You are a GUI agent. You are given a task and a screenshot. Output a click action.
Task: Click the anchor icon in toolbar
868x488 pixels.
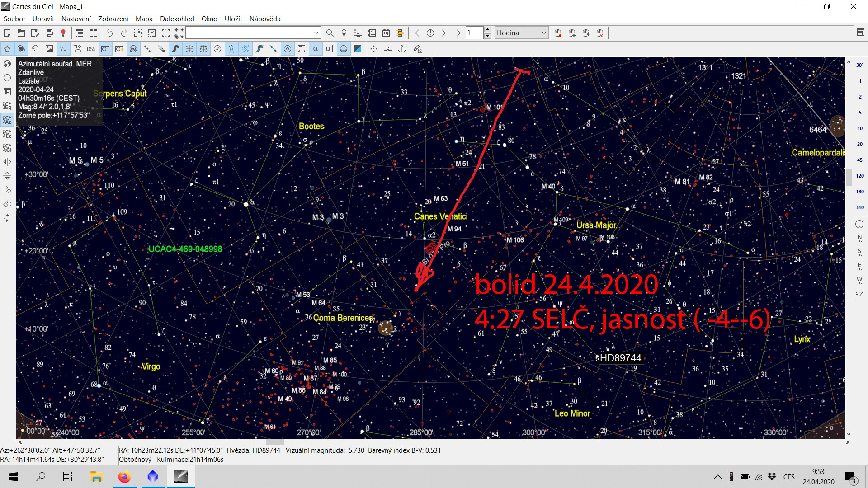(x=401, y=49)
